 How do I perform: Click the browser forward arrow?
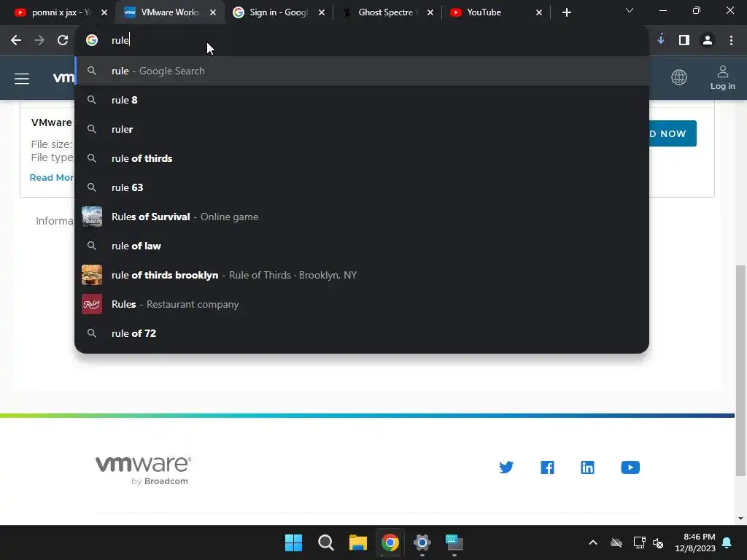tap(39, 41)
